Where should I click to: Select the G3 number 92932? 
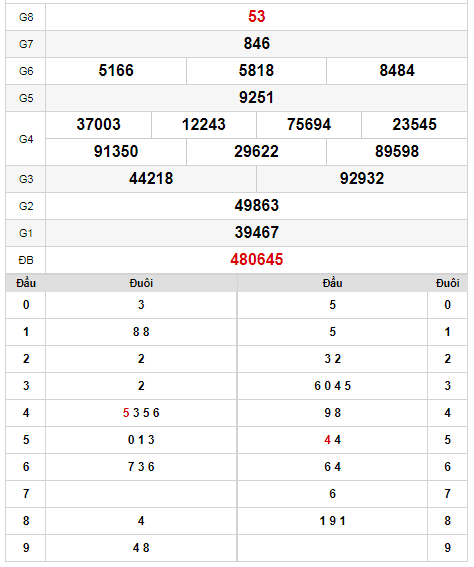click(362, 179)
